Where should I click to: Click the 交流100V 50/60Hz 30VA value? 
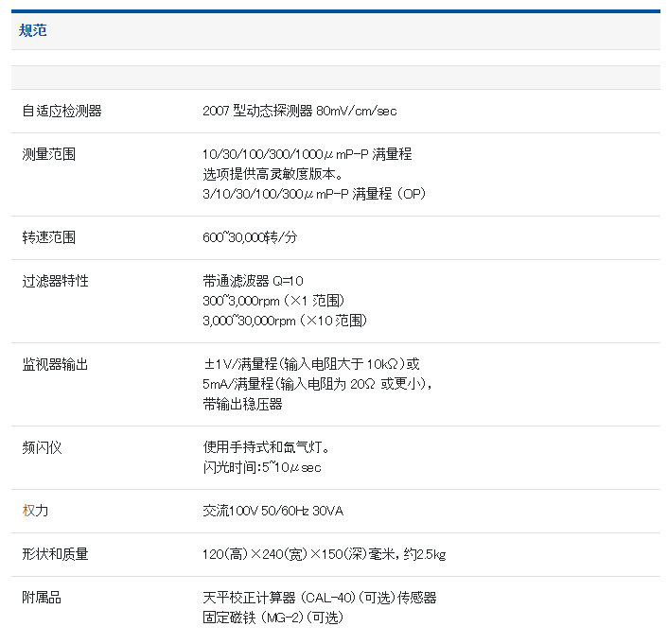272,511
